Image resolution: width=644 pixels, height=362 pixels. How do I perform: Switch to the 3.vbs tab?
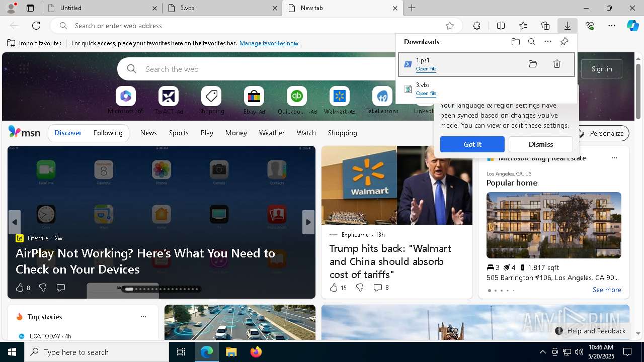pos(221,8)
